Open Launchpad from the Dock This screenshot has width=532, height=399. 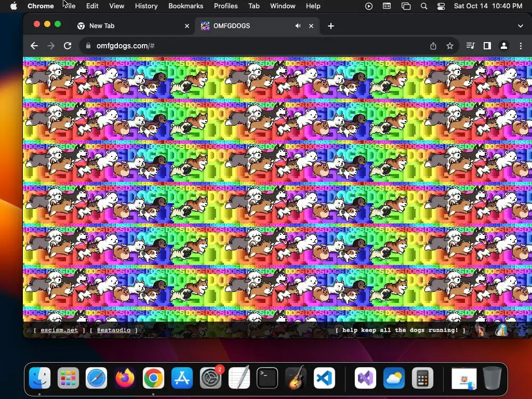point(68,378)
